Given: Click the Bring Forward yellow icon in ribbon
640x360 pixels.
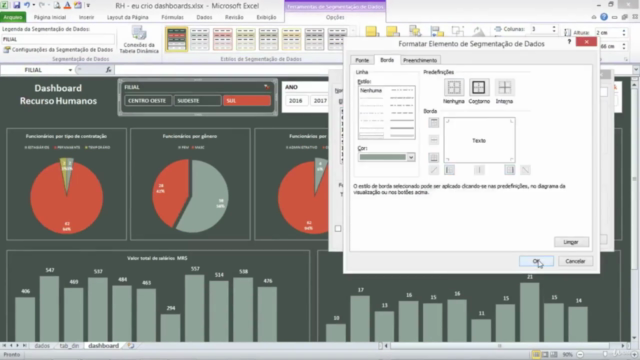Looking at the screenshot, I should (x=371, y=32).
